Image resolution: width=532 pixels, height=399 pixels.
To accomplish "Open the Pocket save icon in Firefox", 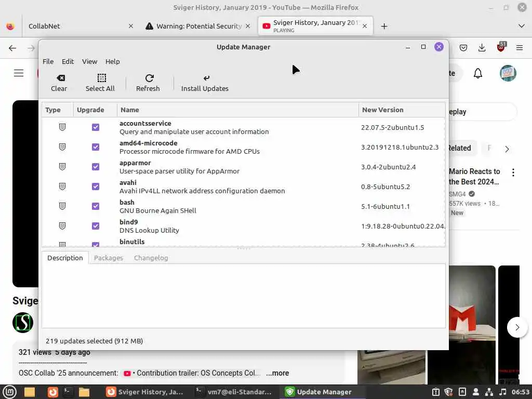I will pyautogui.click(x=463, y=48).
